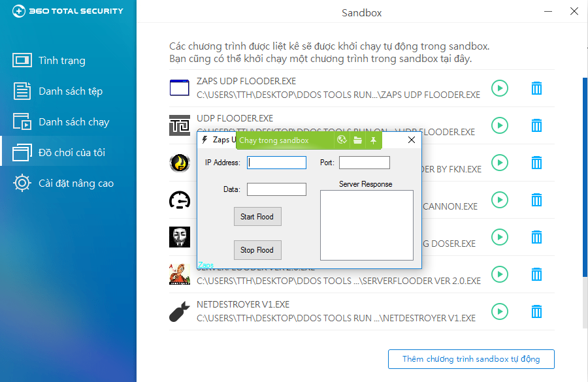588x382 pixels.
Task: Delete SERVERFLOODER VER 2.0.EXE entry
Action: [536, 274]
